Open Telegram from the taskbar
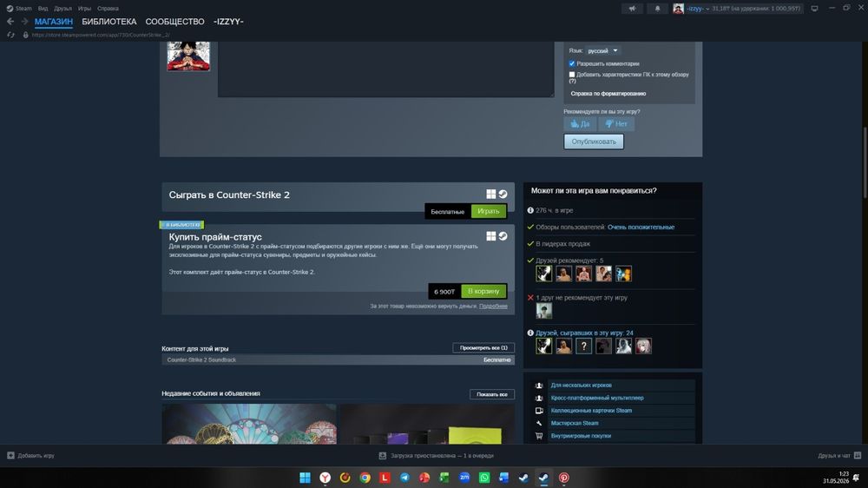868x488 pixels. click(404, 478)
